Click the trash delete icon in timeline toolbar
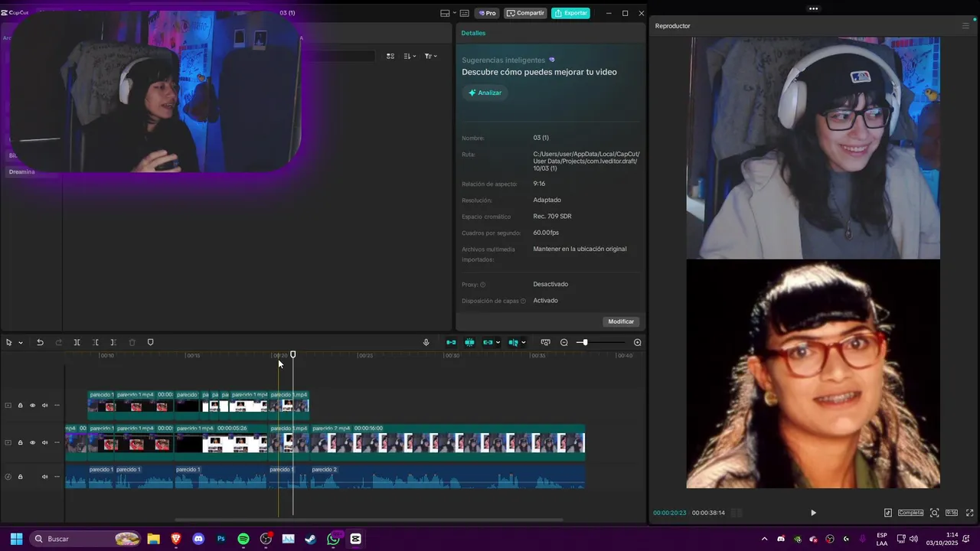Image resolution: width=980 pixels, height=551 pixels. point(132,342)
